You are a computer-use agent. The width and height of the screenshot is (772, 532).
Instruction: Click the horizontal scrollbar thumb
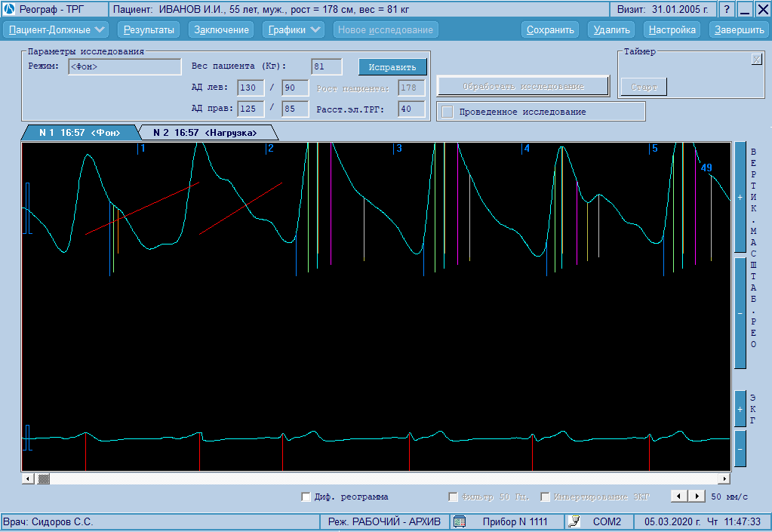point(44,478)
